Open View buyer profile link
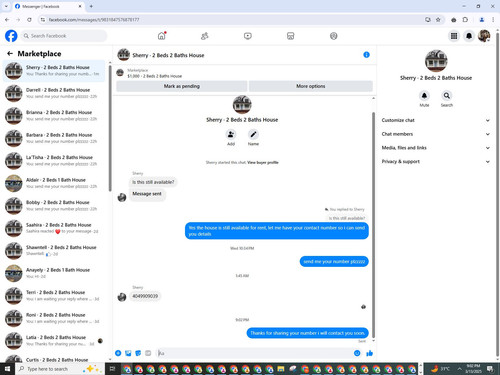This screenshot has height=375, width=500. coord(263,162)
